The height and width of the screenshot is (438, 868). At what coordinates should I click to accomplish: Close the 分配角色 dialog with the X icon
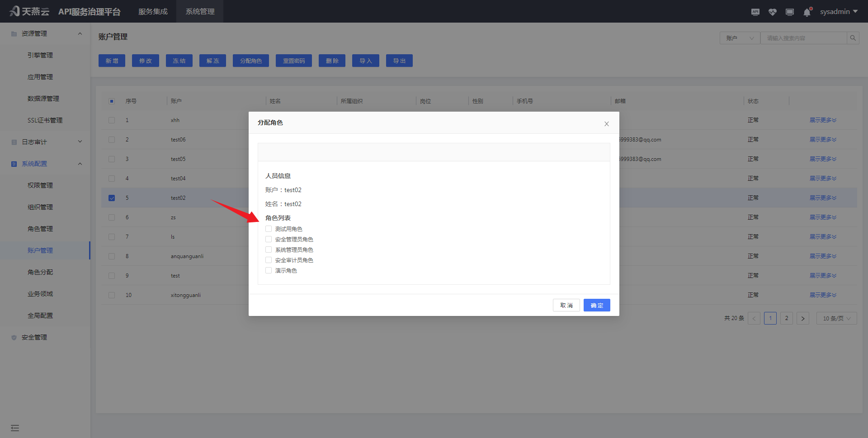[606, 123]
